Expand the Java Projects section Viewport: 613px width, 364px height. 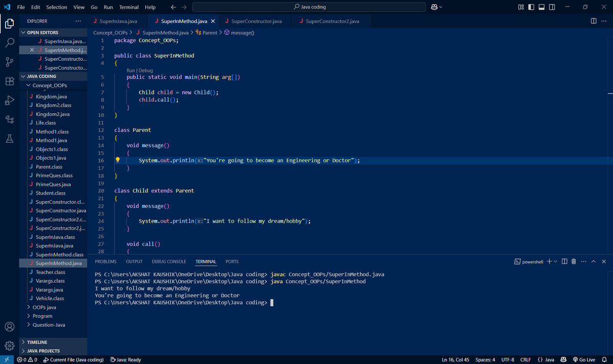coord(53,351)
